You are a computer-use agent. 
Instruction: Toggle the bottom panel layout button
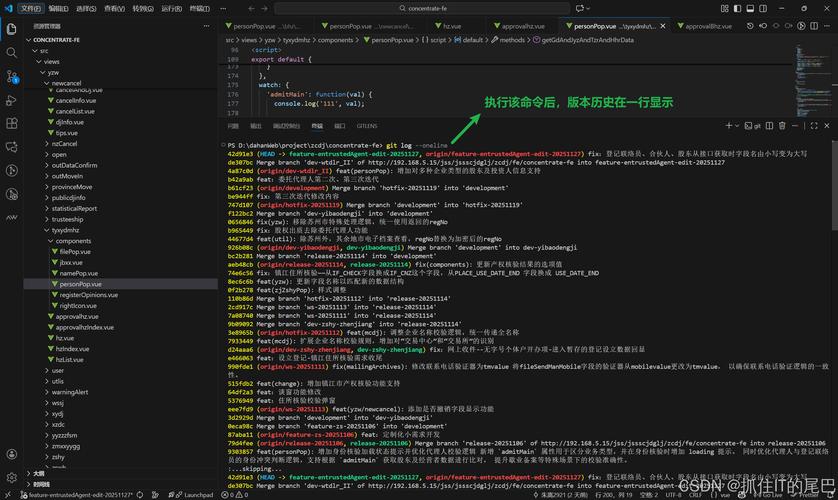click(x=750, y=9)
